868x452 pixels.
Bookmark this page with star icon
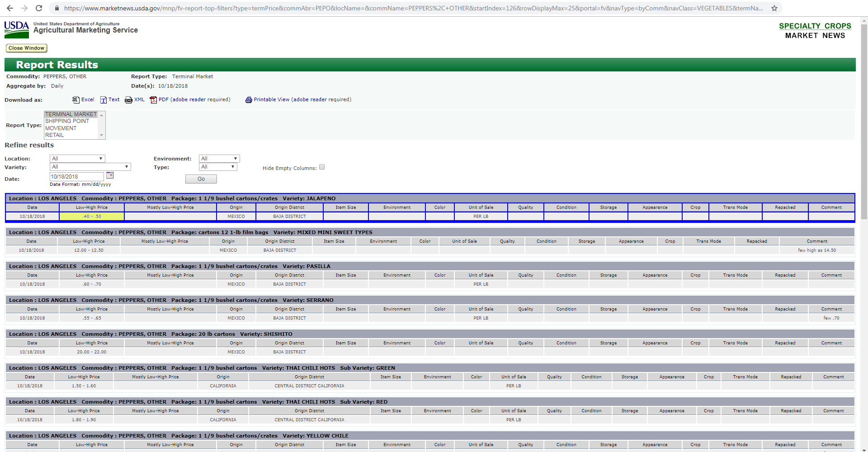click(x=774, y=8)
